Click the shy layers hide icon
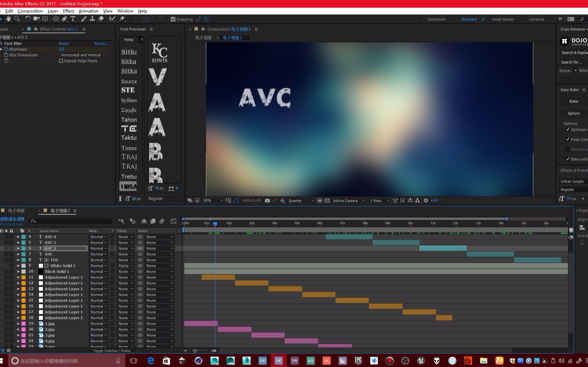Screen dimensions: 588x367 click(144, 221)
